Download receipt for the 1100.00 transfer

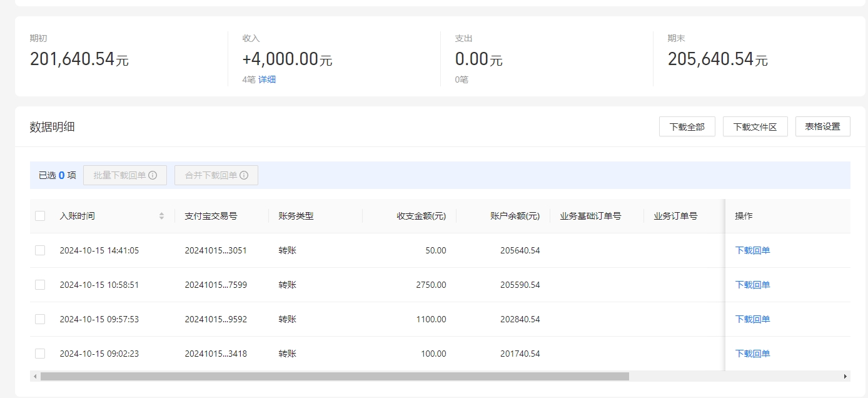(752, 319)
